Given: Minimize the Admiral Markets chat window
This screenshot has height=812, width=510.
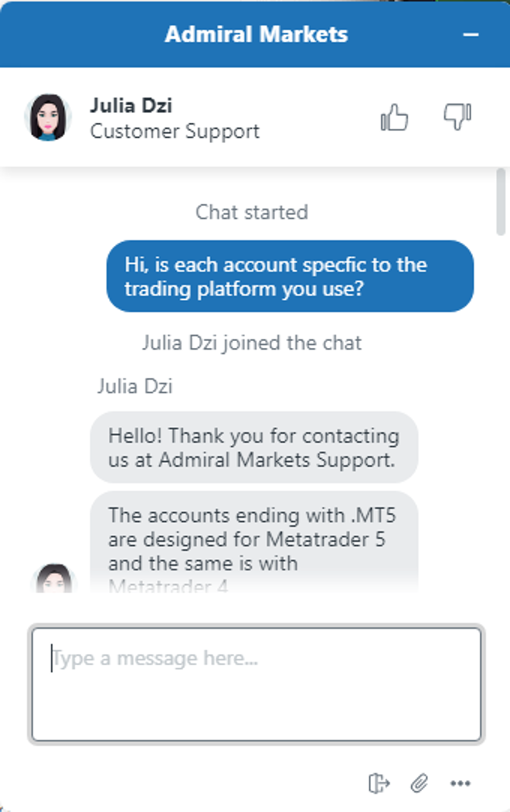Looking at the screenshot, I should tap(471, 35).
